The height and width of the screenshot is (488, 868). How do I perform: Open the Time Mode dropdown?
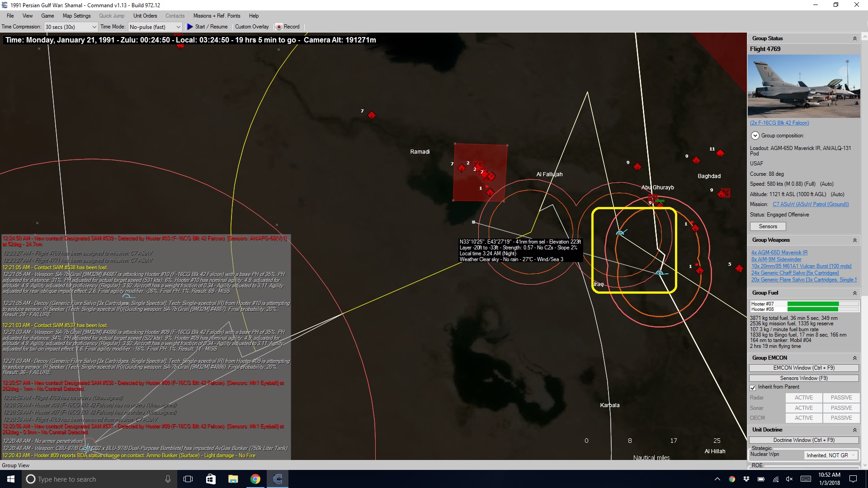[x=155, y=27]
